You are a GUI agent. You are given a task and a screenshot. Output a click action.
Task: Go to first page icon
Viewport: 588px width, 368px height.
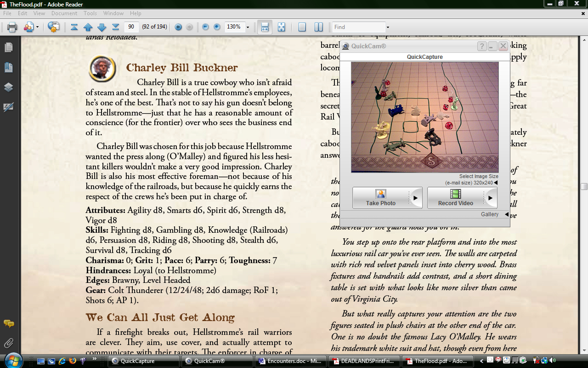74,27
